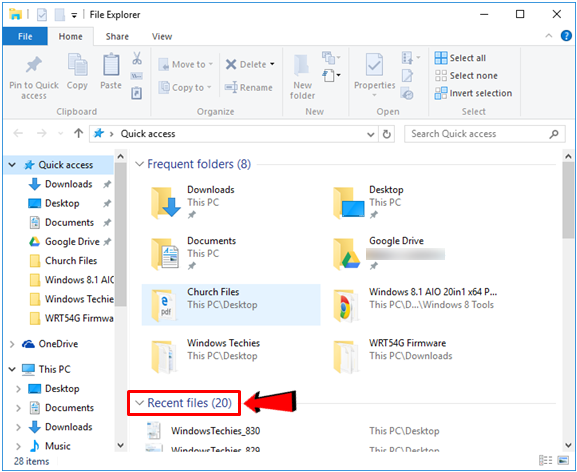Viewport: 577px width, 472px height.
Task: Click the Paste clipboard icon
Action: 111,64
